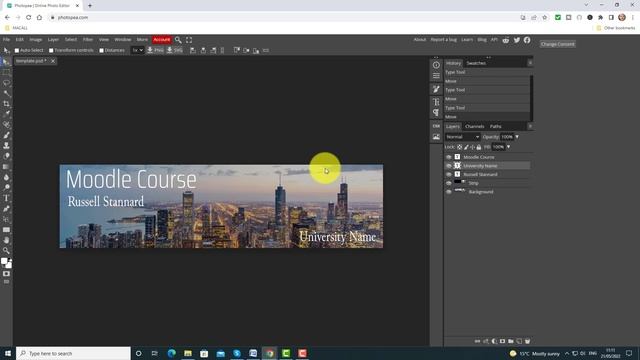
Task: Select the Crop tool
Action: (x=6, y=104)
